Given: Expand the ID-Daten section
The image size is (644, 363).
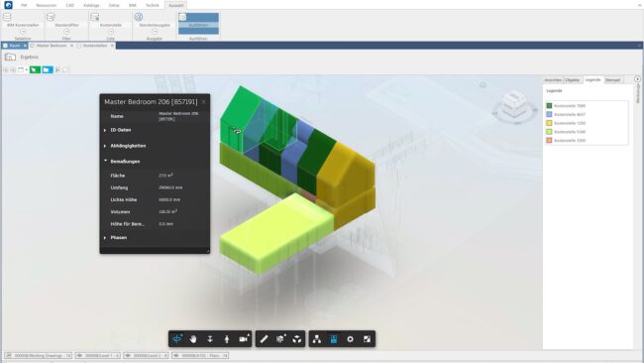Looking at the screenshot, I should [x=105, y=130].
